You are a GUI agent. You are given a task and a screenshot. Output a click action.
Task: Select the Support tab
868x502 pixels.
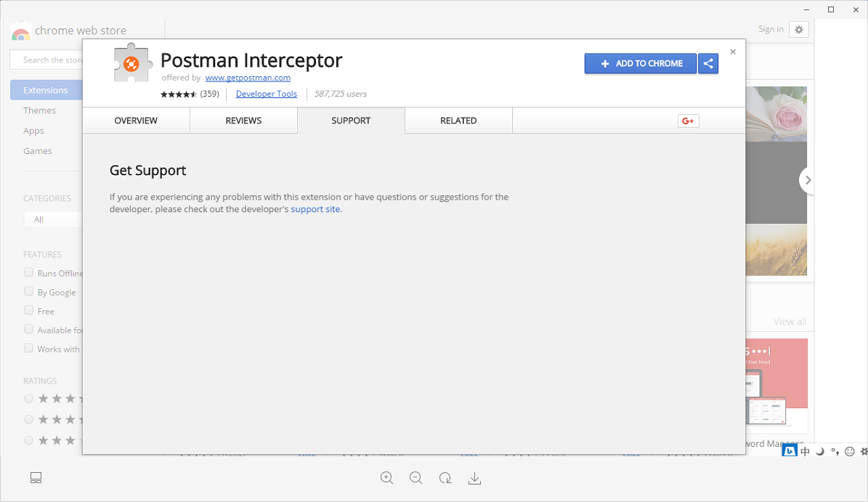pyautogui.click(x=351, y=121)
